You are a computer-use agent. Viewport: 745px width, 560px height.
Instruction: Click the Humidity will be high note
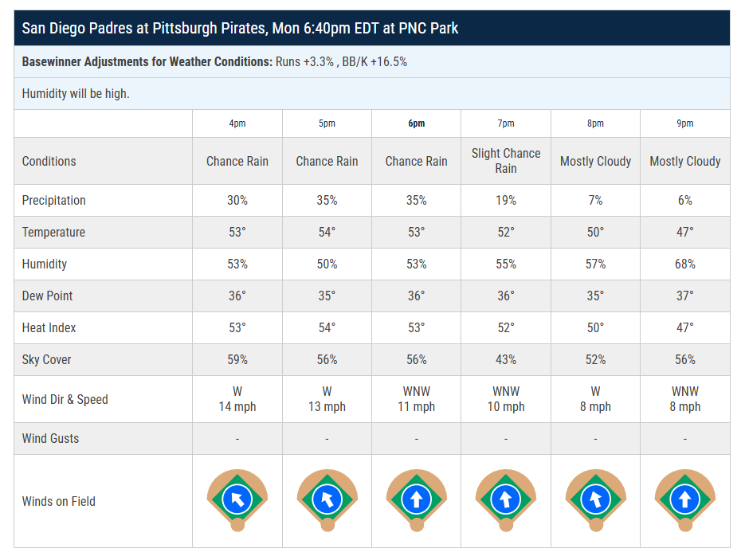pyautogui.click(x=76, y=93)
